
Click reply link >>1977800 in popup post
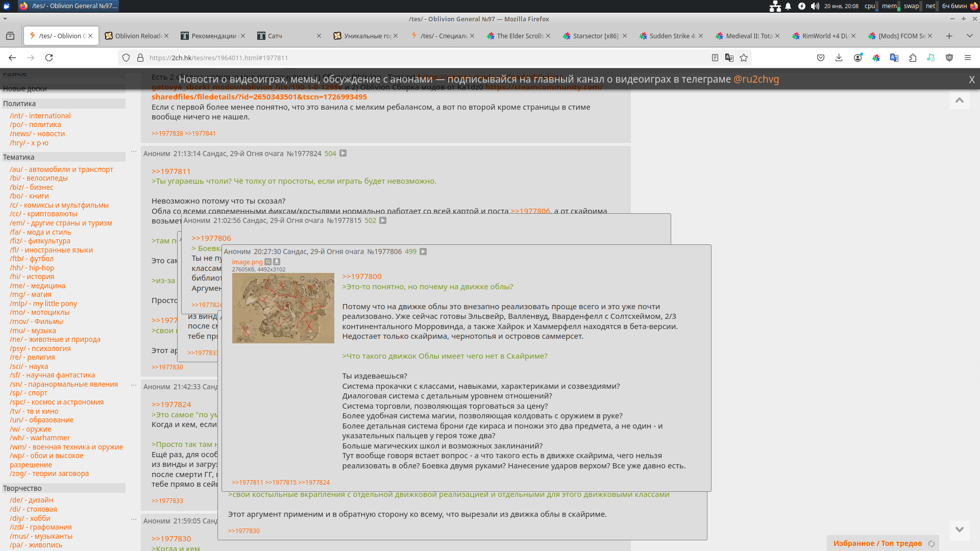(x=362, y=277)
